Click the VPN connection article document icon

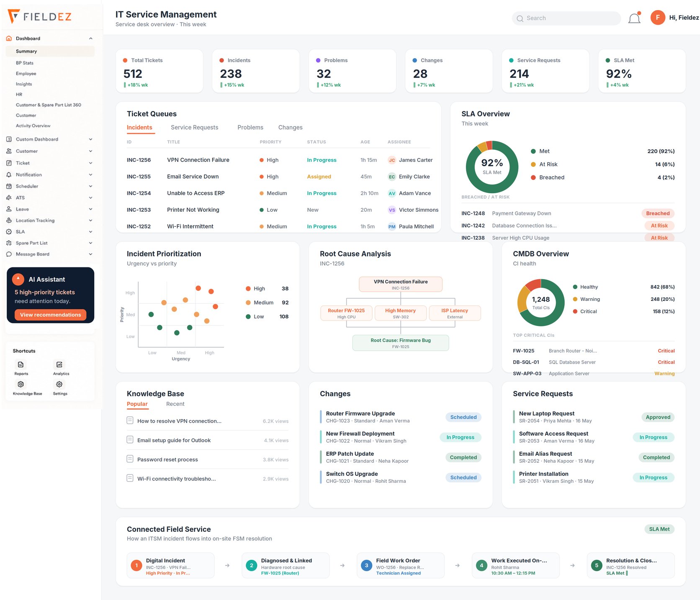tap(130, 421)
